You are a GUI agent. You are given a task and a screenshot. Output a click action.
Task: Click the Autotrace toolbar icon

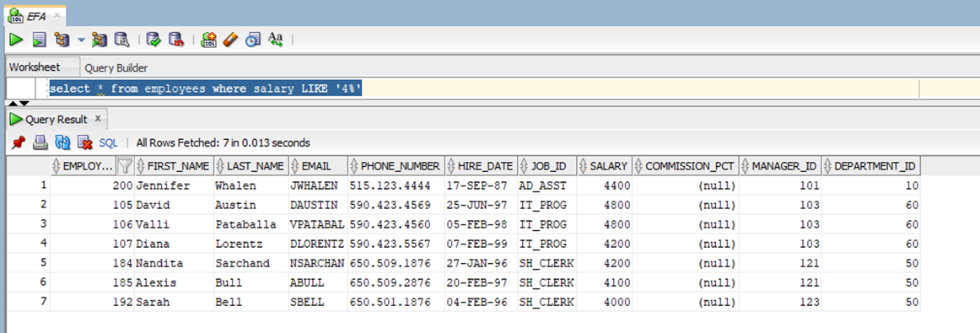100,40
